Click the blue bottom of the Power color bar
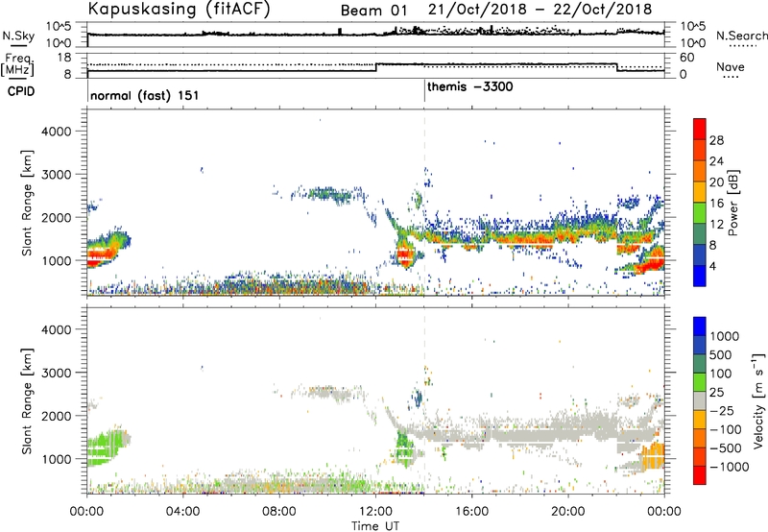 [x=700, y=277]
